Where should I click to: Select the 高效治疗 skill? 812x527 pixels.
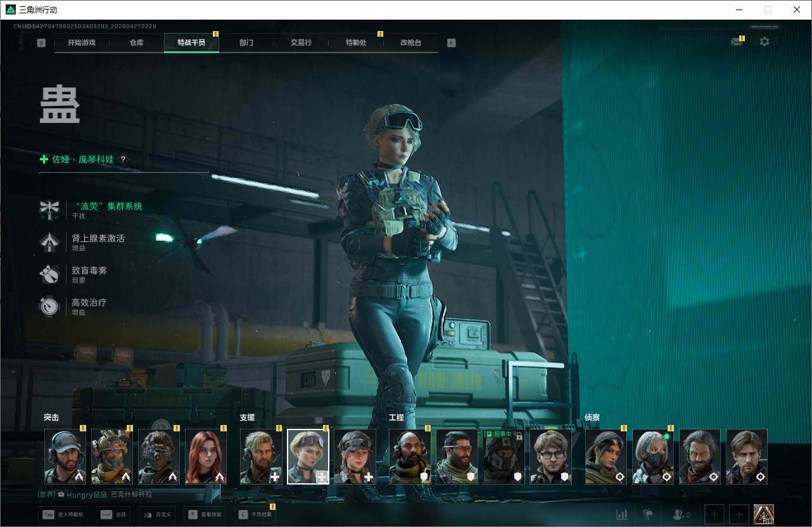click(x=89, y=303)
